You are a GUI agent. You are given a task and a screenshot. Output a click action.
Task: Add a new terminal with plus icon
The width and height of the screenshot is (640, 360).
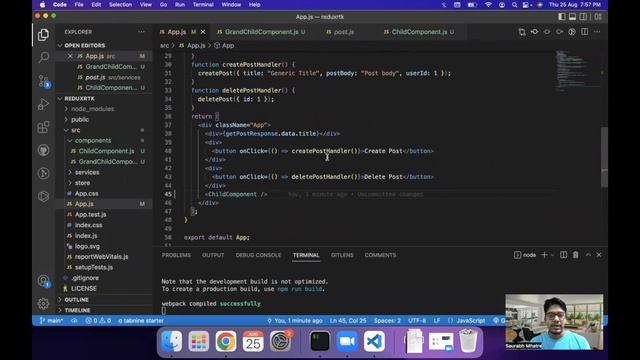(x=544, y=255)
